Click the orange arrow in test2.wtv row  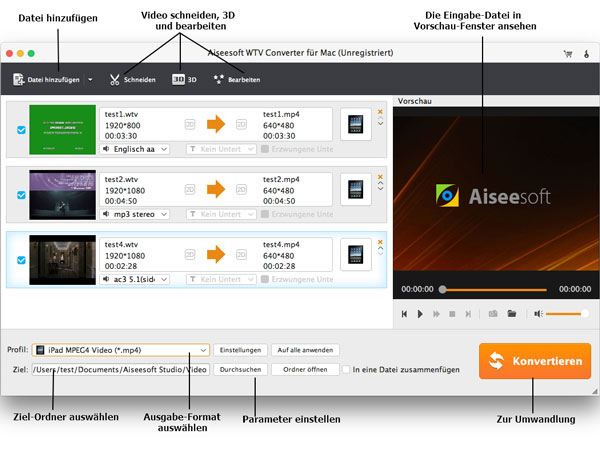point(216,189)
